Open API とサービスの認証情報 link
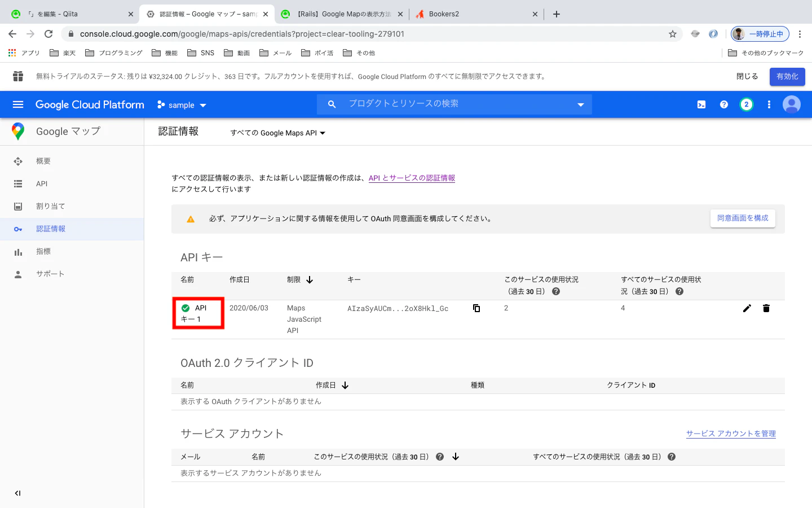This screenshot has height=508, width=812. click(412, 178)
